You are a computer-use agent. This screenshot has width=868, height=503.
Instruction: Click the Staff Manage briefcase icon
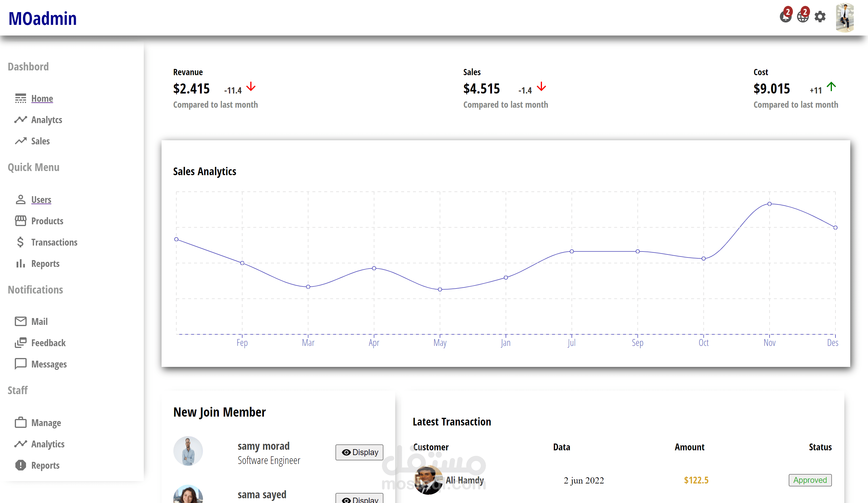pos(20,423)
